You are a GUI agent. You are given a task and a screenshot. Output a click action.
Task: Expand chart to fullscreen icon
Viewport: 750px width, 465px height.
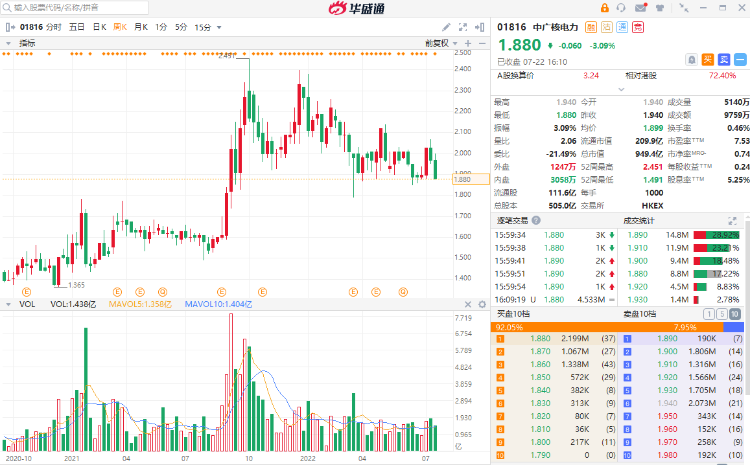(463, 27)
